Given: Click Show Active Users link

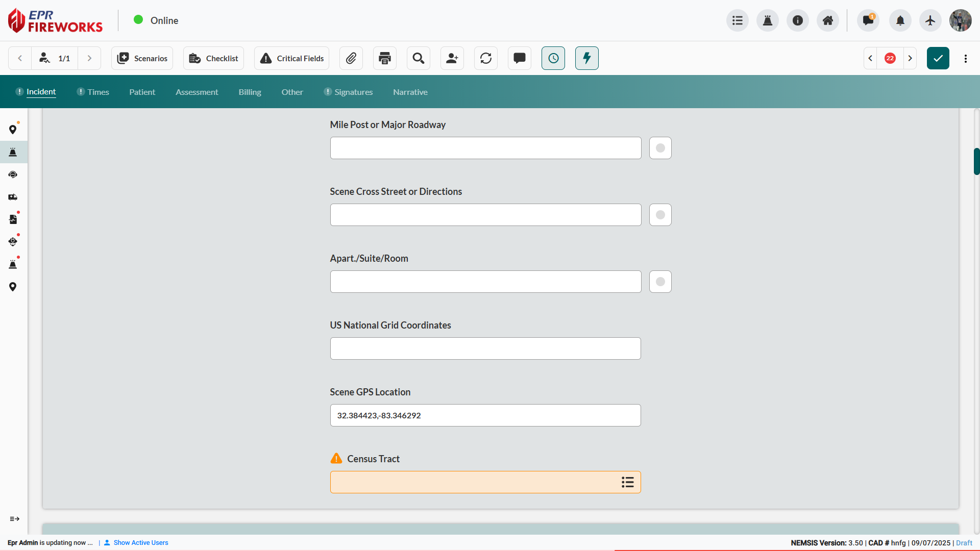Looking at the screenshot, I should 140,542.
